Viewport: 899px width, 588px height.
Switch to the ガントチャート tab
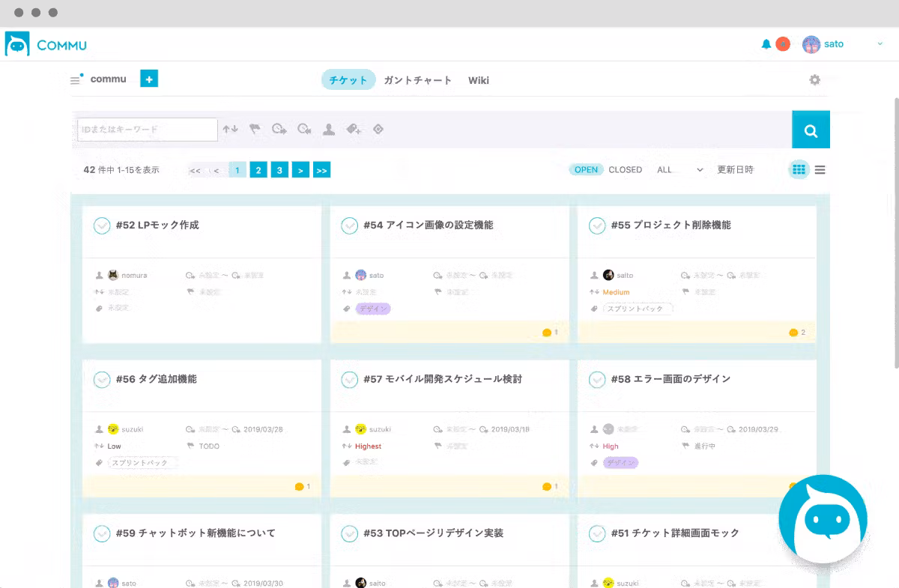tap(417, 80)
